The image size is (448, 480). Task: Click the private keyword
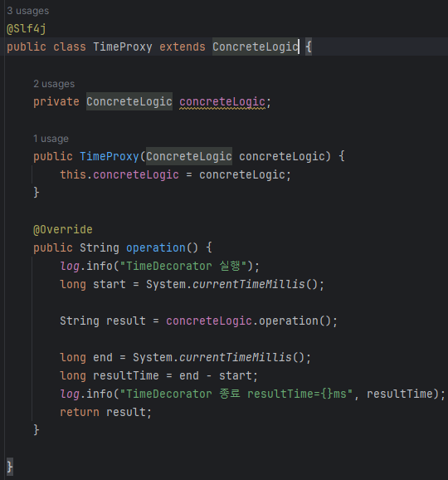pyautogui.click(x=56, y=101)
